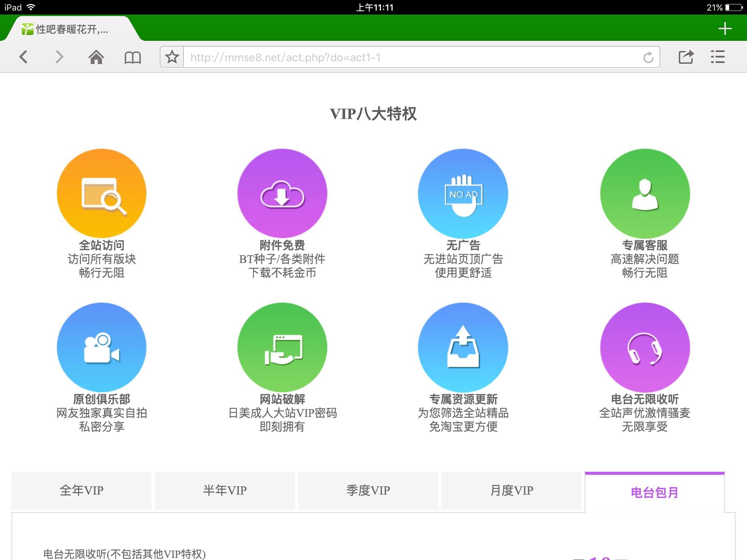Add a new tab with plus button

pyautogui.click(x=725, y=28)
